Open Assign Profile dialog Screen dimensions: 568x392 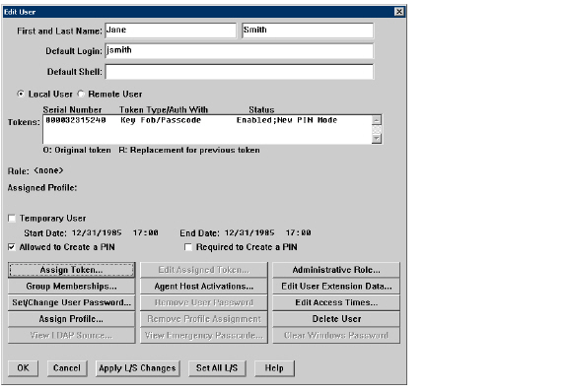[x=71, y=319]
